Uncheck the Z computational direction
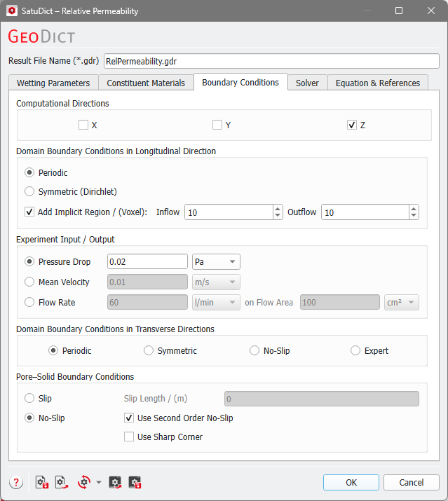 click(352, 125)
